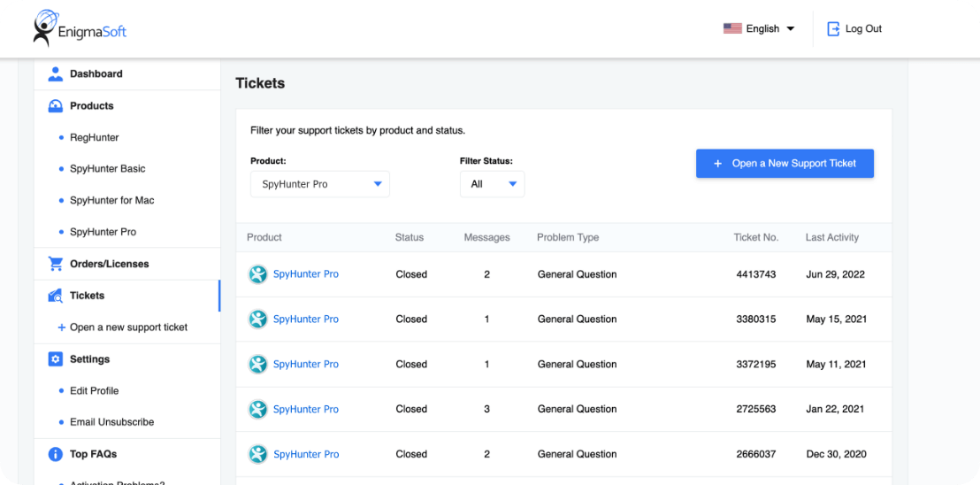
Task: Click the Dashboard user icon
Action: pyautogui.click(x=56, y=74)
